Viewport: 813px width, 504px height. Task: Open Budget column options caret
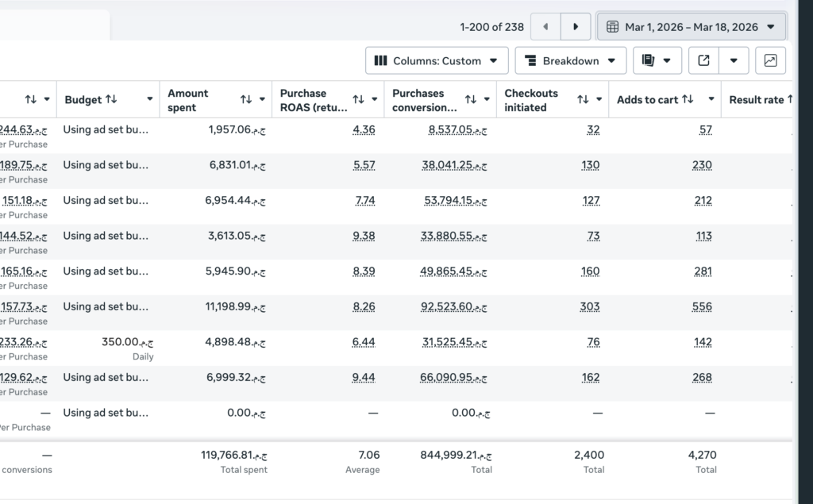coord(150,99)
